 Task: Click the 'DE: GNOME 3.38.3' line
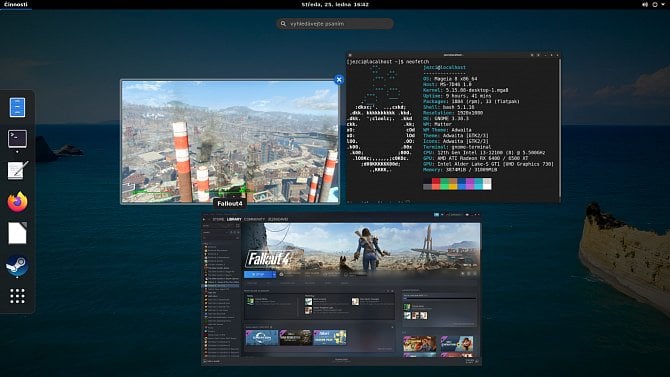click(446, 118)
